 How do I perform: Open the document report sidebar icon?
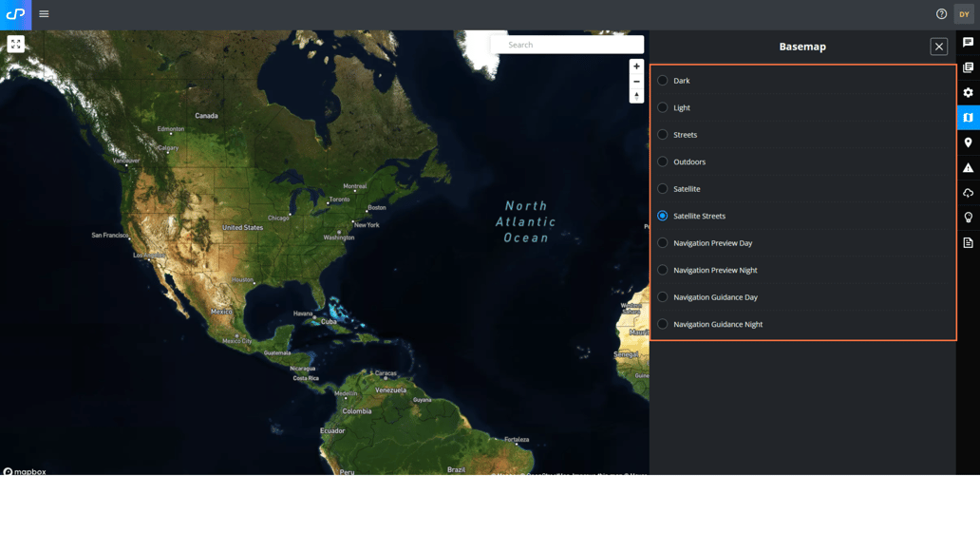968,243
